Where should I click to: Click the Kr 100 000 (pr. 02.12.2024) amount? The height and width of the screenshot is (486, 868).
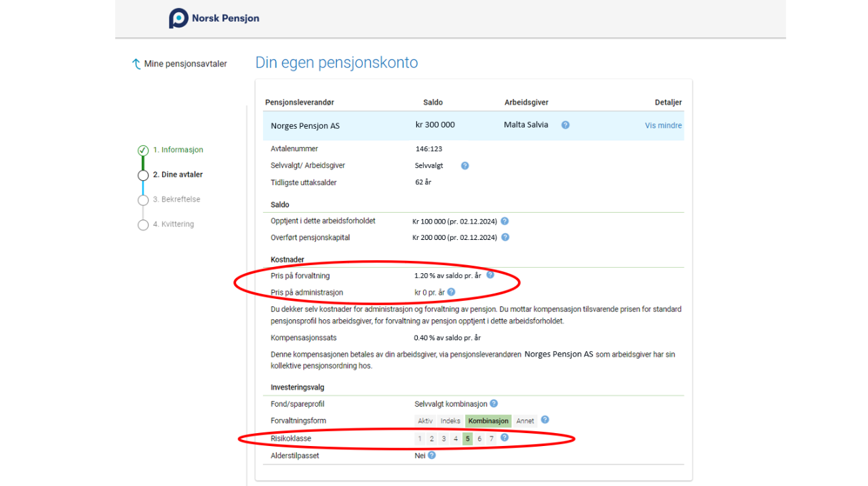pos(455,221)
